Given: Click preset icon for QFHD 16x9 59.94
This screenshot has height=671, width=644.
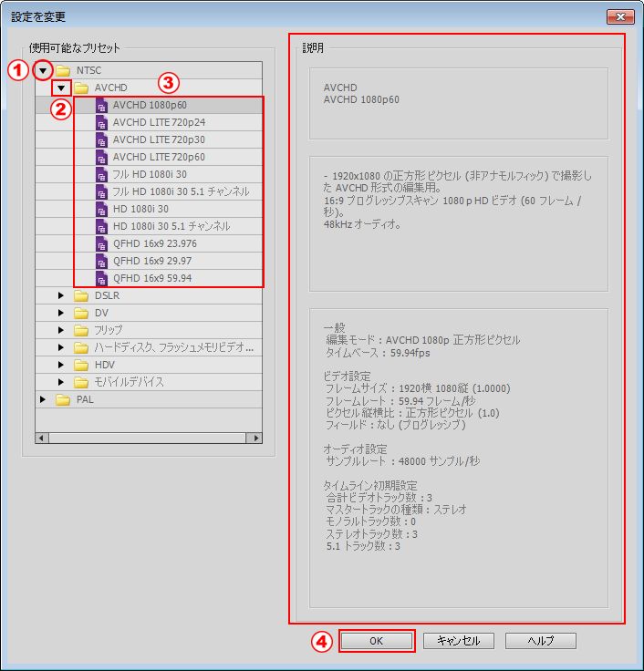Looking at the screenshot, I should (101, 279).
